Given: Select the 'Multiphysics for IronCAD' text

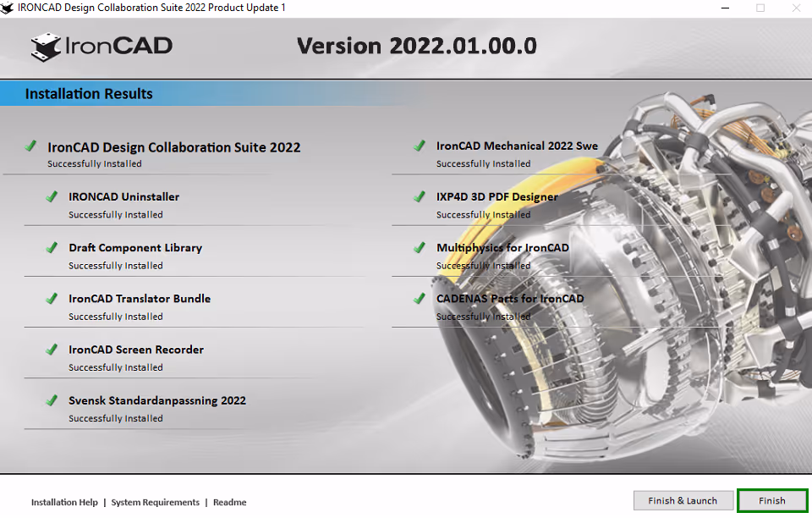Looking at the screenshot, I should click(502, 248).
